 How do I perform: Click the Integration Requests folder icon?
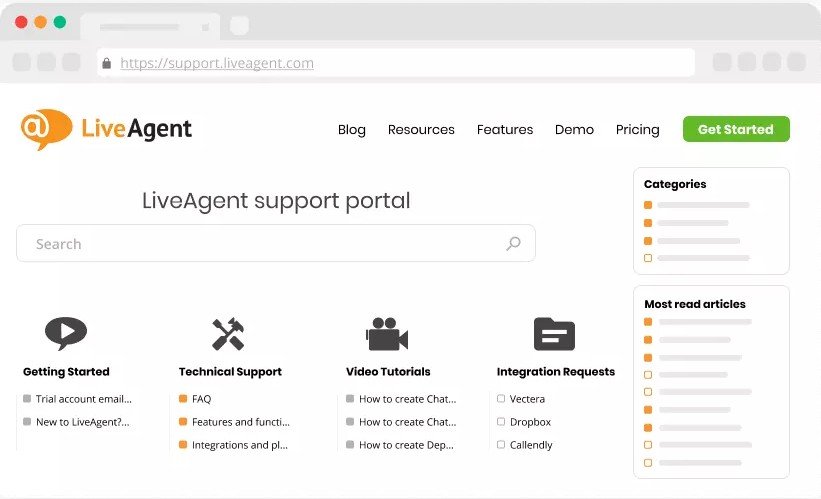point(554,334)
